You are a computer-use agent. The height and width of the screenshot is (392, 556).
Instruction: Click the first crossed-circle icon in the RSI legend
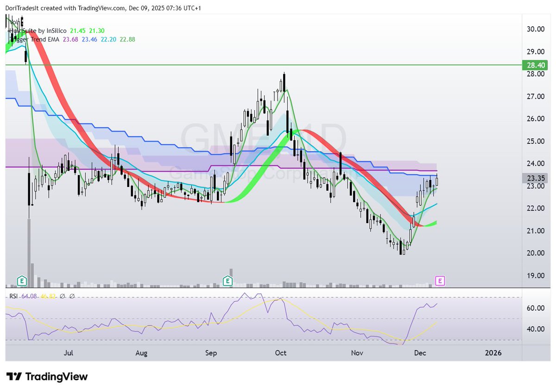63,296
